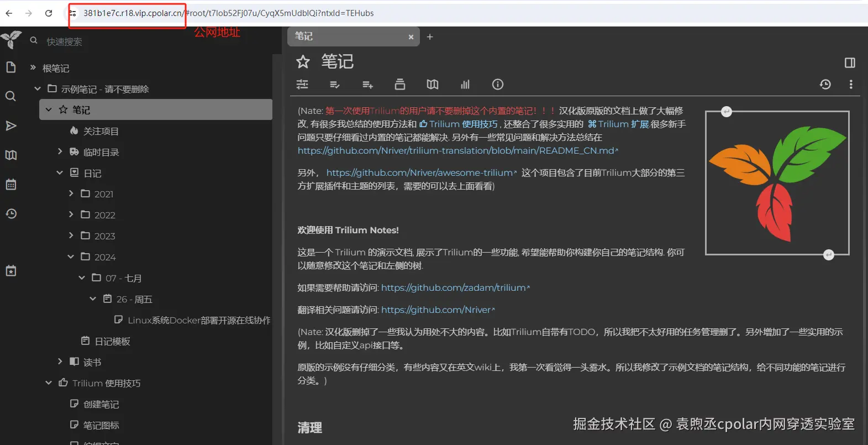
Task: Click the Trilium leaf logo in the launcher
Action: point(11,40)
